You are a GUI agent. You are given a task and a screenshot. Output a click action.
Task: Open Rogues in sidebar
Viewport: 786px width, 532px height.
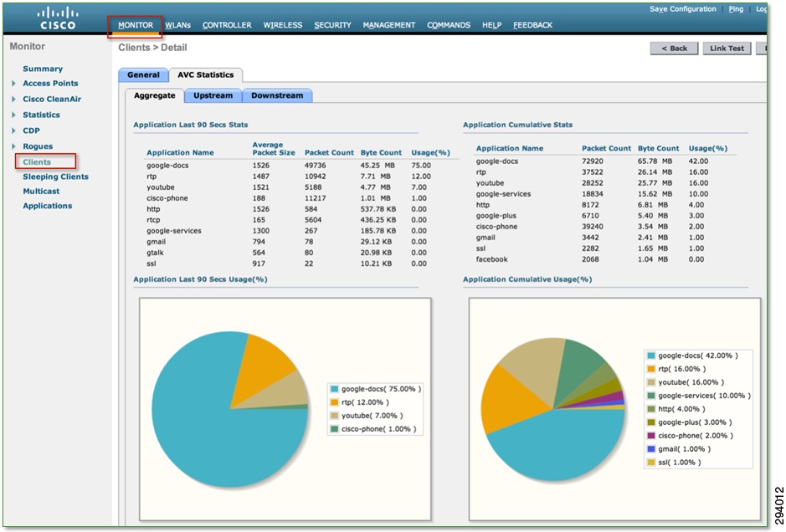38,146
